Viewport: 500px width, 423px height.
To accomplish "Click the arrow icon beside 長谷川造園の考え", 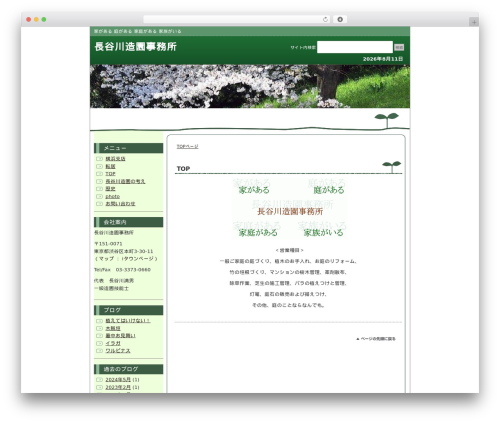I will point(99,181).
